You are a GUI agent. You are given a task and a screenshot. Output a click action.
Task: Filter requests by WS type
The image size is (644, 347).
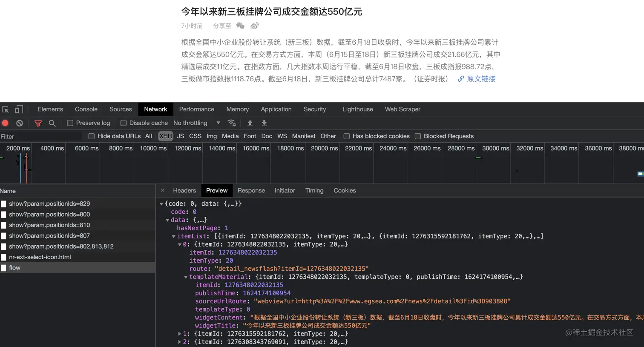[282, 136]
